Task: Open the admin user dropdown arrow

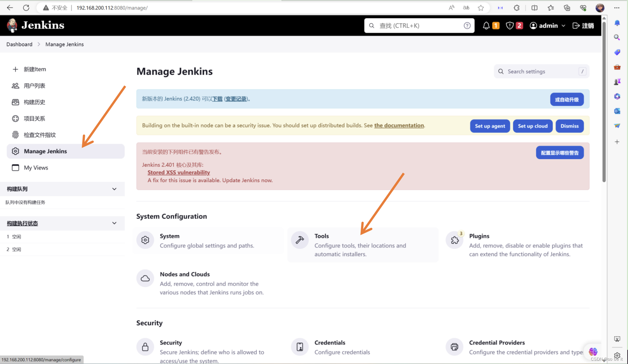Action: (563, 26)
